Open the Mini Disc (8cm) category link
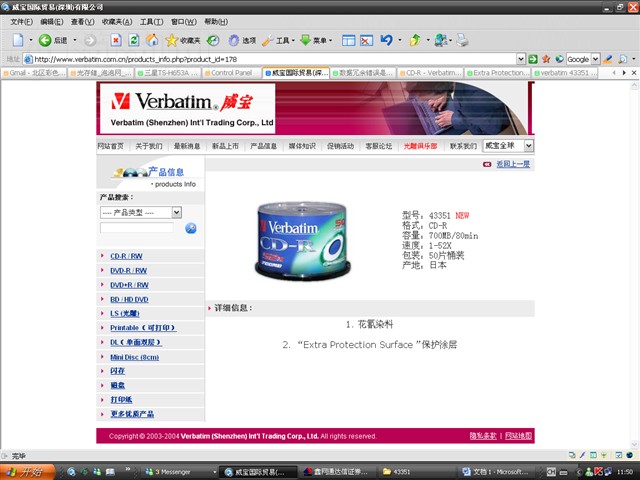 click(x=135, y=357)
